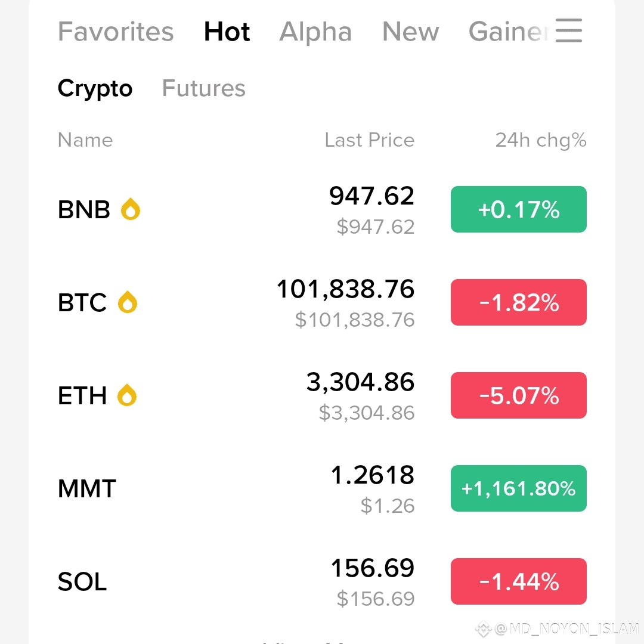Image resolution: width=644 pixels, height=644 pixels.
Task: Open the Gainers tab
Action: [509, 32]
